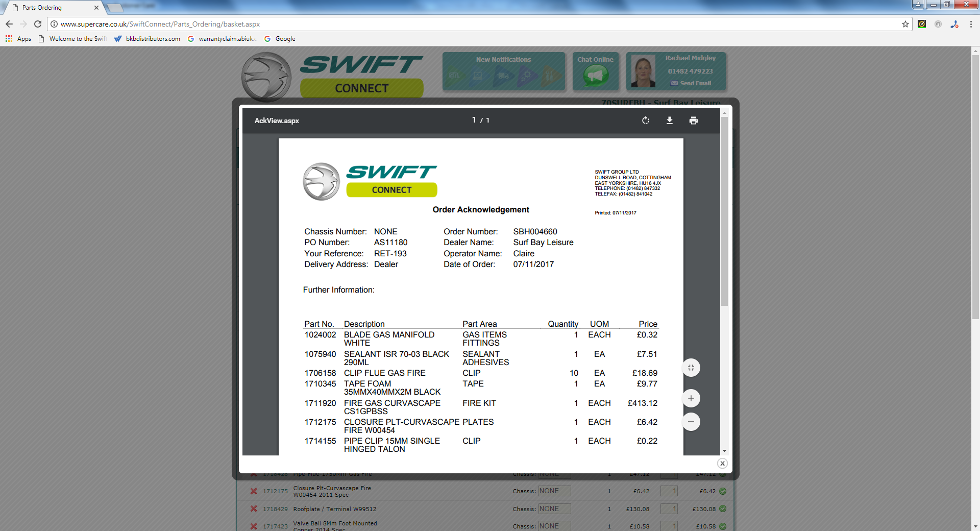
Task: Remove part 1712175 from the basket
Action: coord(254,491)
